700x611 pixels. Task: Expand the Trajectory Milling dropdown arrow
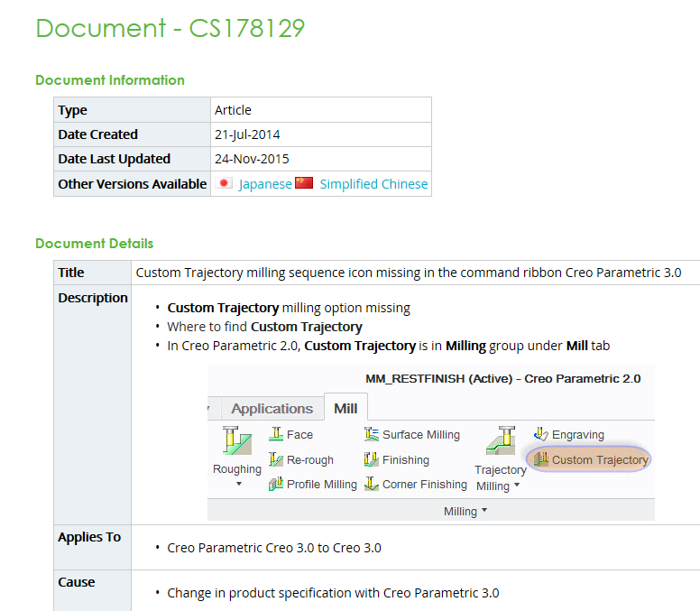point(517,485)
